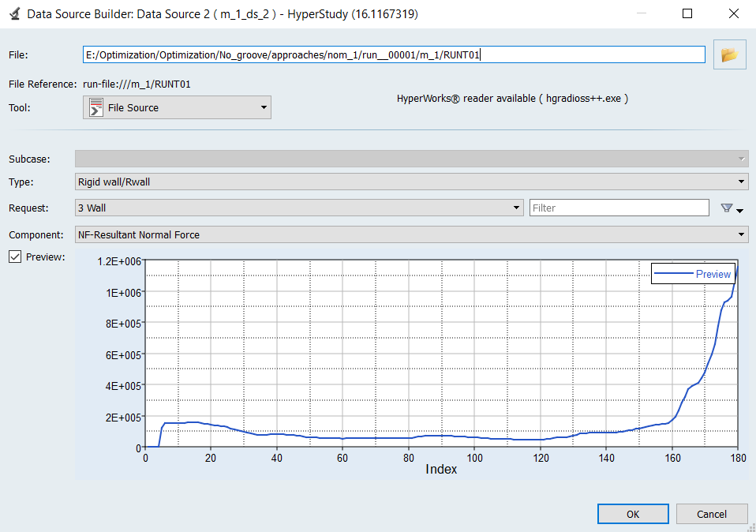Open the Subcase dropdown
This screenshot has width=756, height=532.
coord(411,159)
